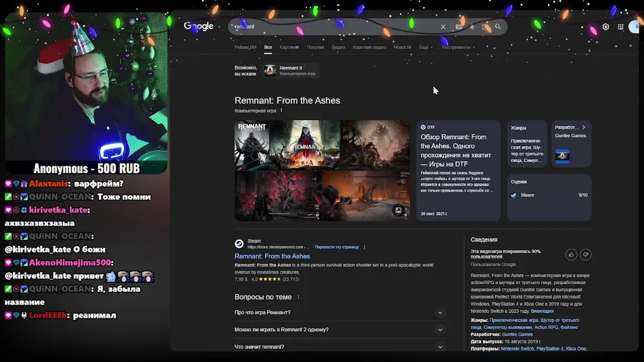
Task: Click the '9/10' Steam rating value
Action: (x=583, y=195)
